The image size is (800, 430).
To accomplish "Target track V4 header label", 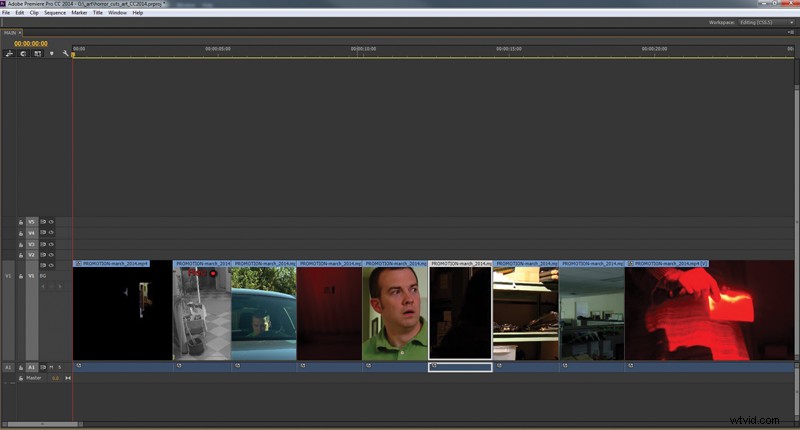I will click(x=32, y=233).
